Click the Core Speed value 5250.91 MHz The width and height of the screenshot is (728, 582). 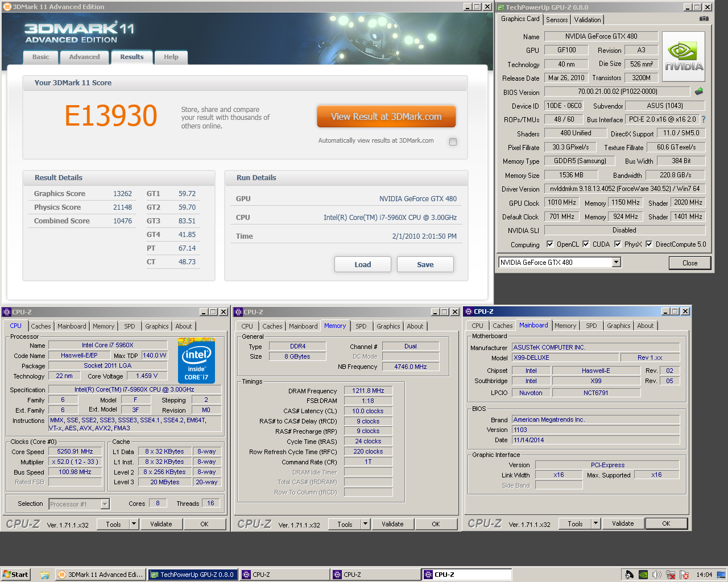tap(75, 451)
